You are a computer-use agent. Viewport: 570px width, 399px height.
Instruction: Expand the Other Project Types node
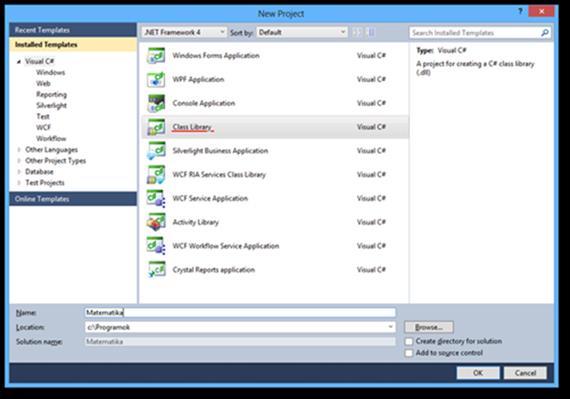(x=19, y=161)
